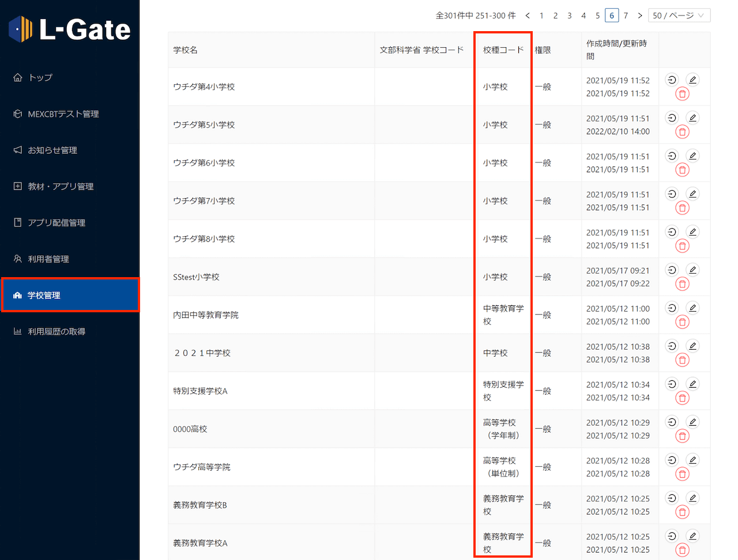Screen dimensions: 738x560
Task: Open MEXCBTテスト管理 in sidebar
Action: pyautogui.click(x=63, y=114)
